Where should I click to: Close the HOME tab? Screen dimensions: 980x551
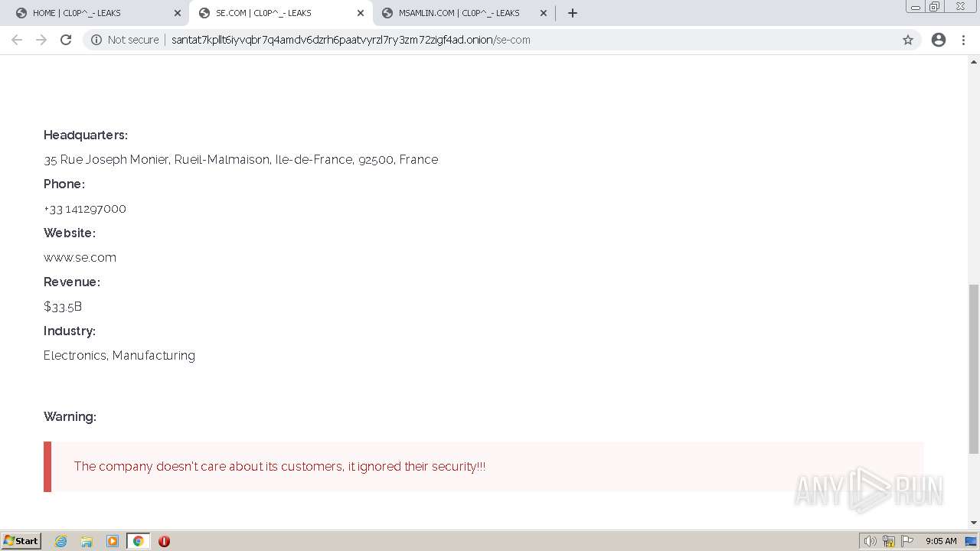point(177,13)
